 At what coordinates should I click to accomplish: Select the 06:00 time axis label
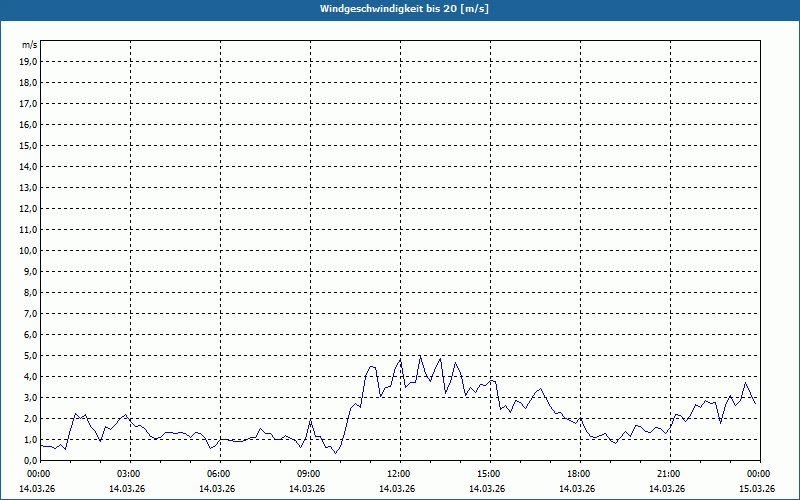pyautogui.click(x=219, y=473)
